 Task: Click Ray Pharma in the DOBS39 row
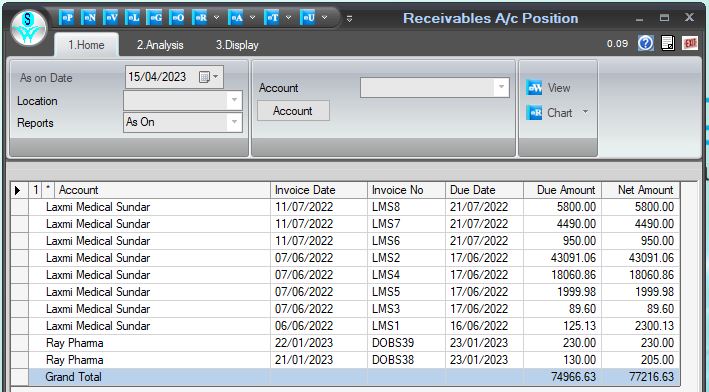pyautogui.click(x=75, y=343)
